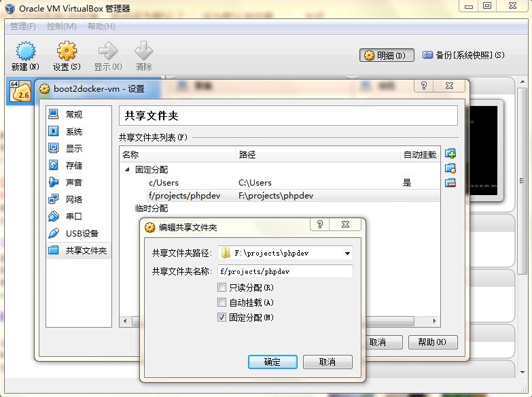Click the 共享文件夹名称 input field
532x397 pixels.
coord(285,271)
